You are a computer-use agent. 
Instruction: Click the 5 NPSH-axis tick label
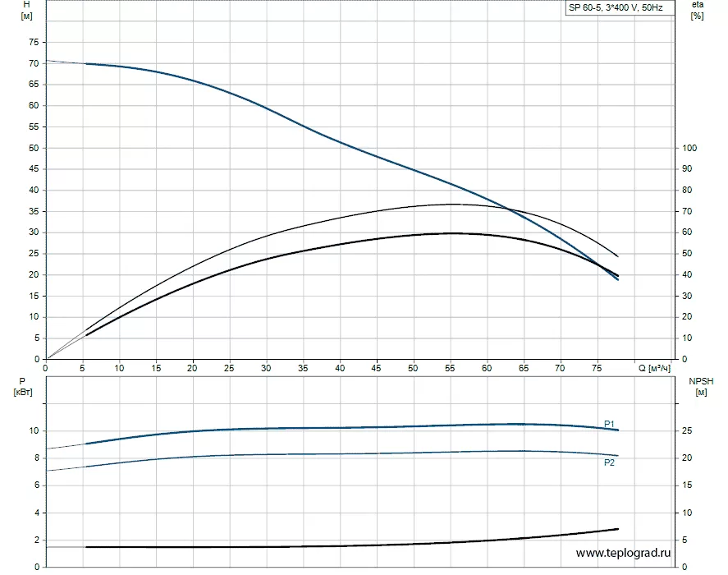pos(685,540)
